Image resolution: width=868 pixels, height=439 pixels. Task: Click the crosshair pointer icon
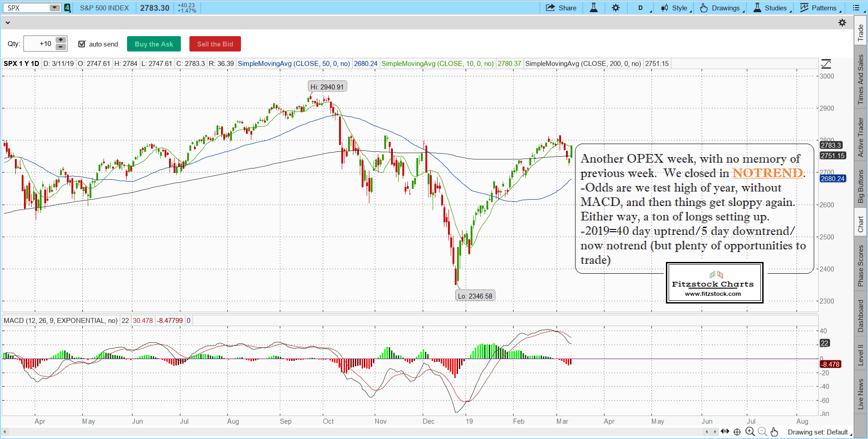(737, 432)
